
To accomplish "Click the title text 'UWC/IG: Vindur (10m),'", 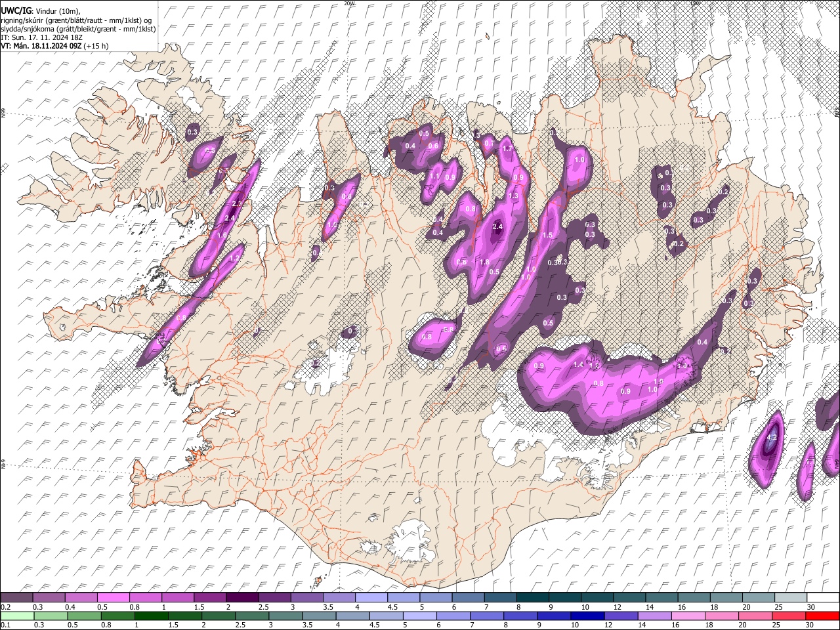I will coord(40,11).
